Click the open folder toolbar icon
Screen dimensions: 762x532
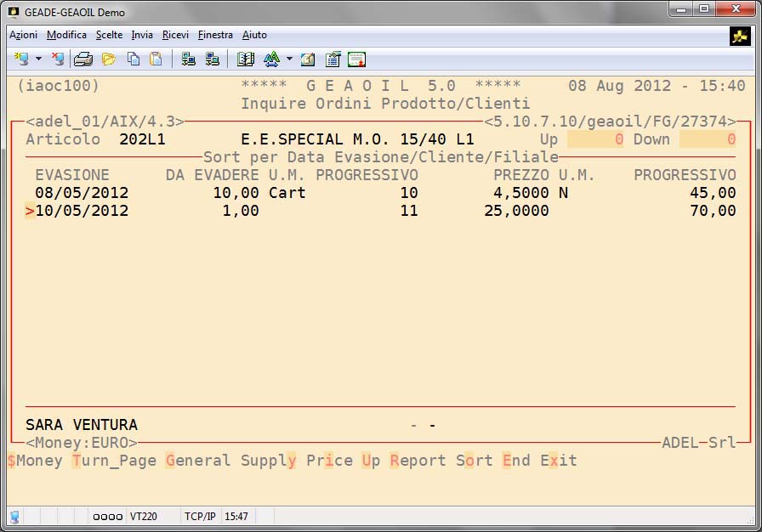[x=108, y=59]
